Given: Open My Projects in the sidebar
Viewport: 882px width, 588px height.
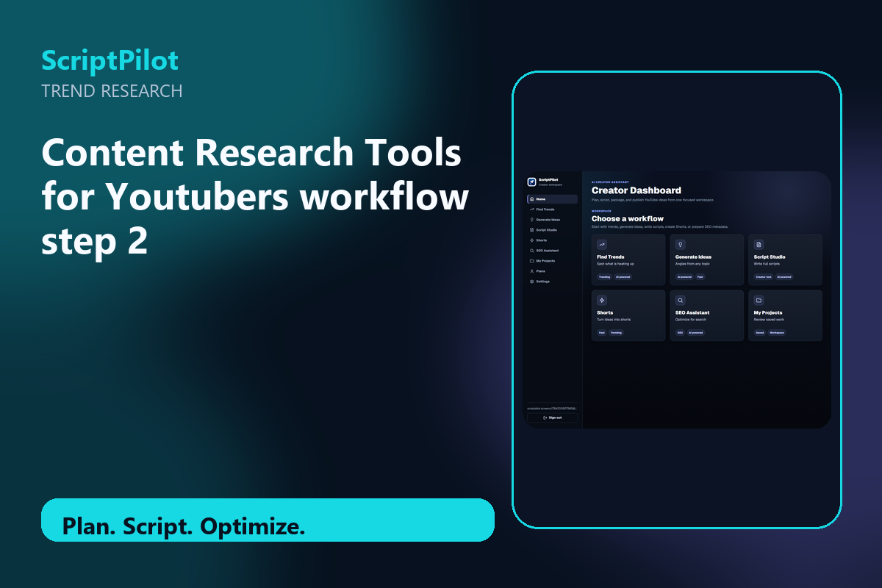Looking at the screenshot, I should point(552,261).
